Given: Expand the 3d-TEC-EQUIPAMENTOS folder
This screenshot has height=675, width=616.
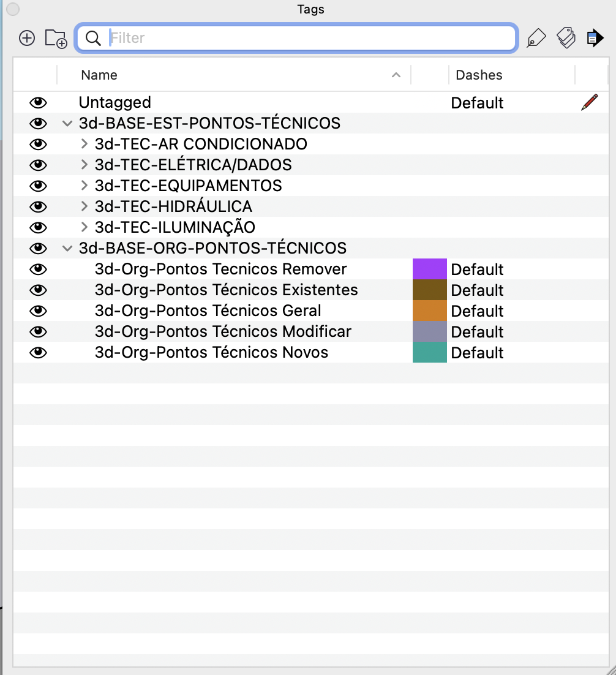Looking at the screenshot, I should tap(85, 186).
